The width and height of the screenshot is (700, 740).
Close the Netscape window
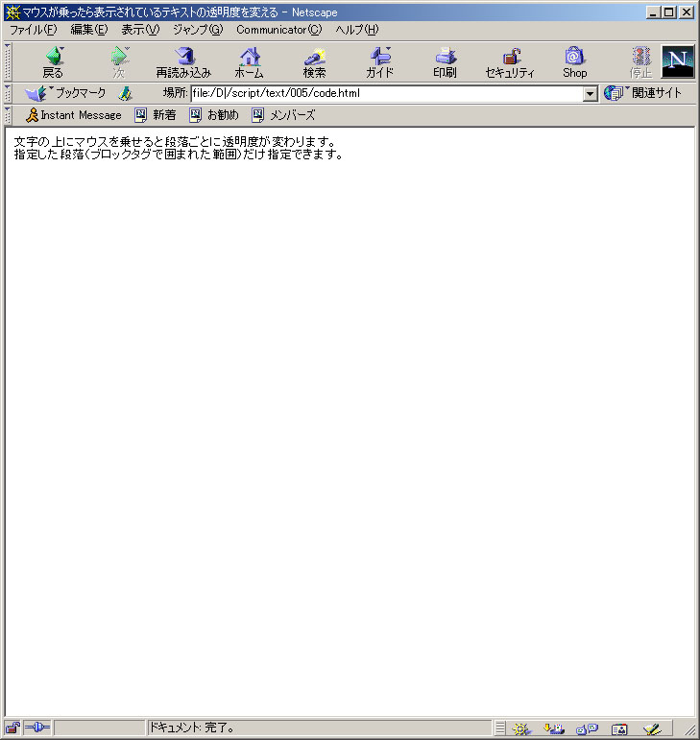[687, 12]
